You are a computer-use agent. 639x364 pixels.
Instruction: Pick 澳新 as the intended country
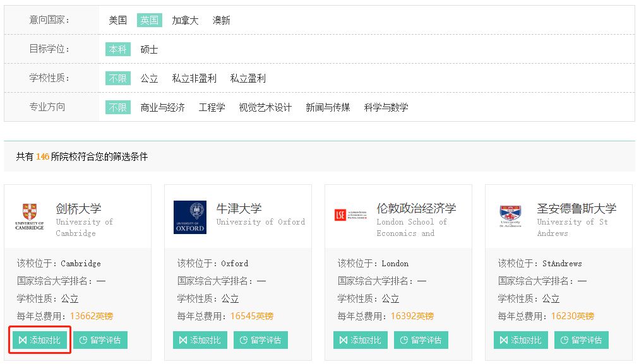pyautogui.click(x=221, y=20)
